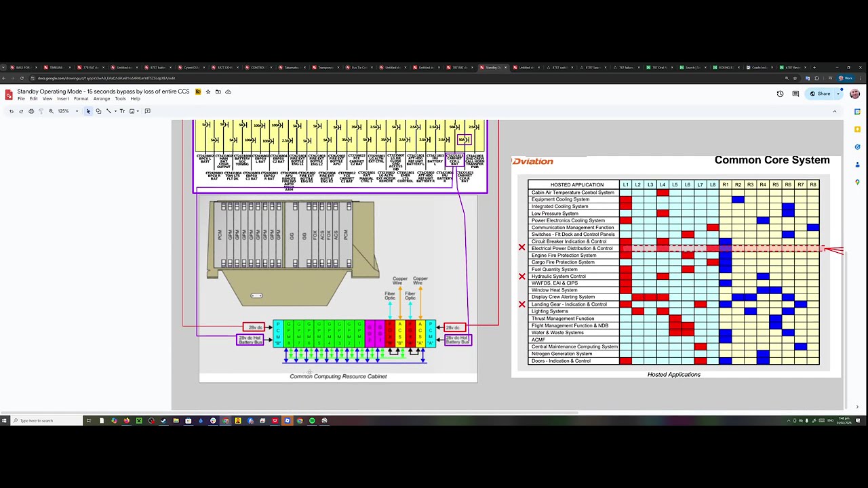The height and width of the screenshot is (488, 868).
Task: Open the 125% zoom level dropdown
Action: [x=67, y=111]
